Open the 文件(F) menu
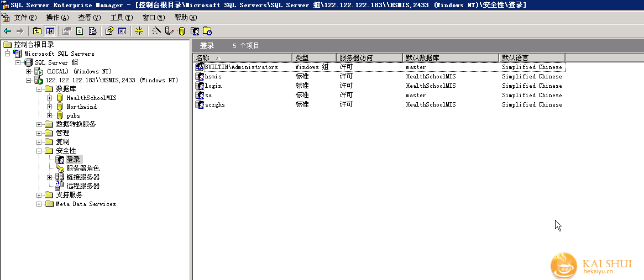Screen dimensions: 644x280 (x=25, y=18)
